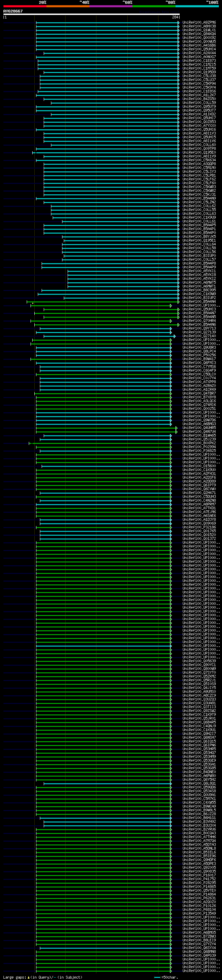Select alignment label UniRef100_B8C995
This screenshot has width=222, height=980.
pyautogui.click(x=199, y=290)
